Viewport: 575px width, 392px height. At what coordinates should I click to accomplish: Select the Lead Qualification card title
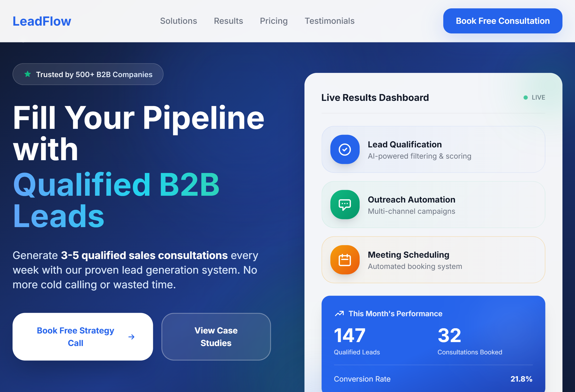(x=405, y=144)
